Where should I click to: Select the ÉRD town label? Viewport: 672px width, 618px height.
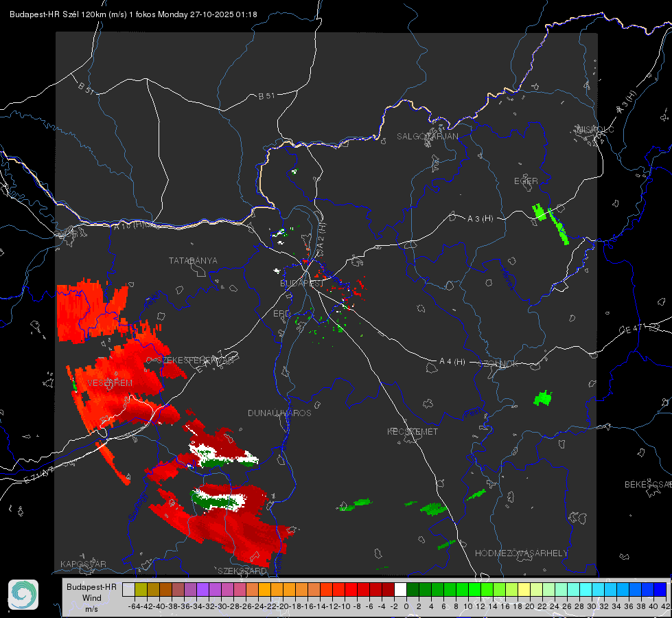(x=281, y=314)
